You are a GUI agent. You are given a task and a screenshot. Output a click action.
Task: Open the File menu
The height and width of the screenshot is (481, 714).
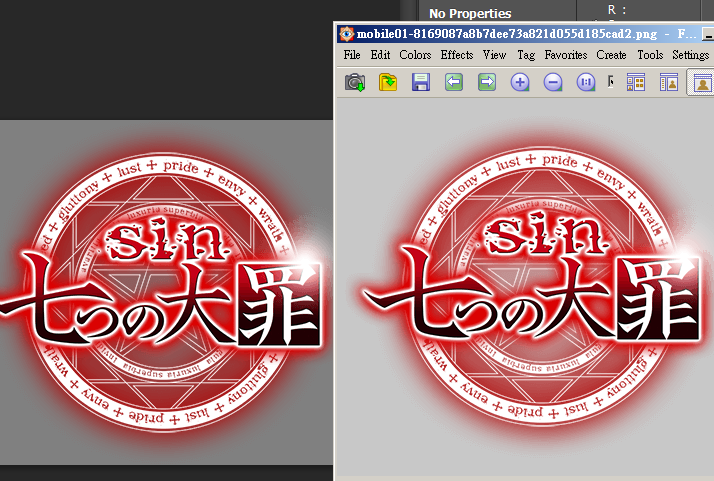pyautogui.click(x=352, y=55)
